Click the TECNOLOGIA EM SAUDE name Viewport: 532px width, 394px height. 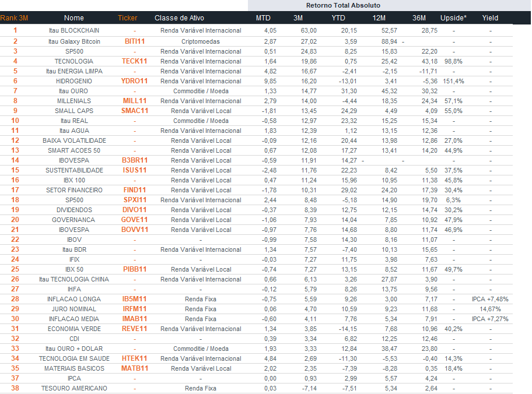tap(74, 358)
